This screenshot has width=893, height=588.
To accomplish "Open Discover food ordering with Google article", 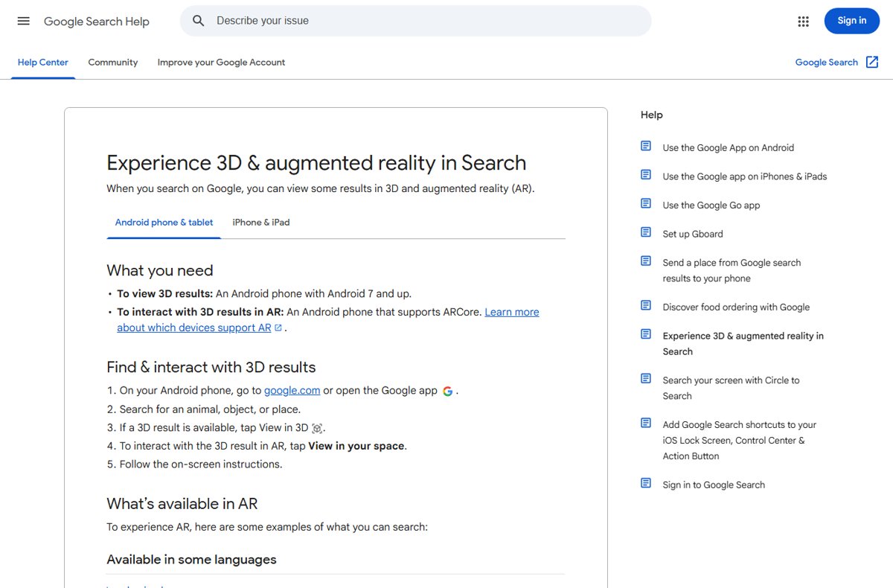I will pyautogui.click(x=736, y=307).
